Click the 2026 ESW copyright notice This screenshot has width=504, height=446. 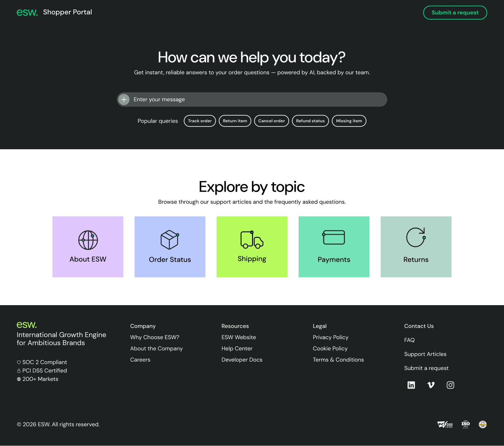(58, 425)
